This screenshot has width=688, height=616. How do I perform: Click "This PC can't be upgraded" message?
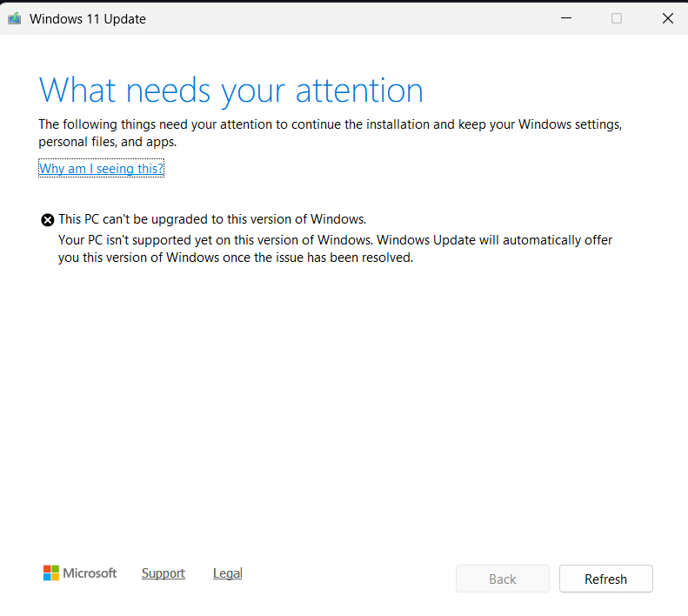pos(212,219)
